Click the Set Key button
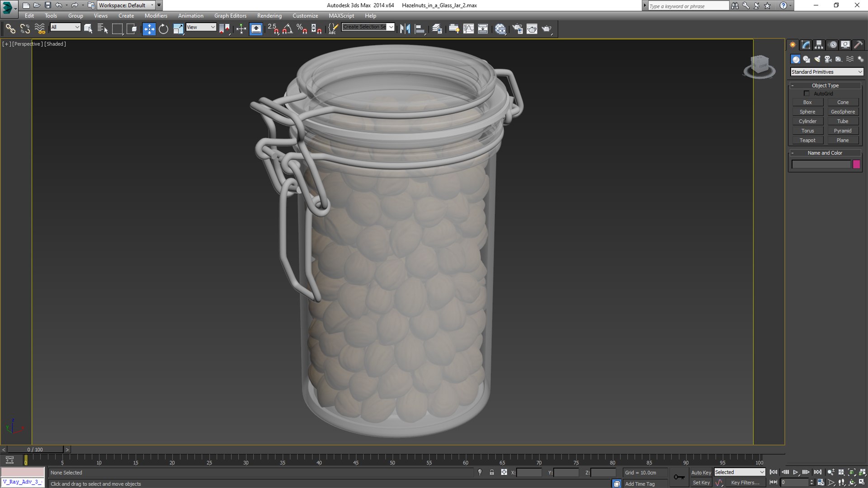 [701, 483]
